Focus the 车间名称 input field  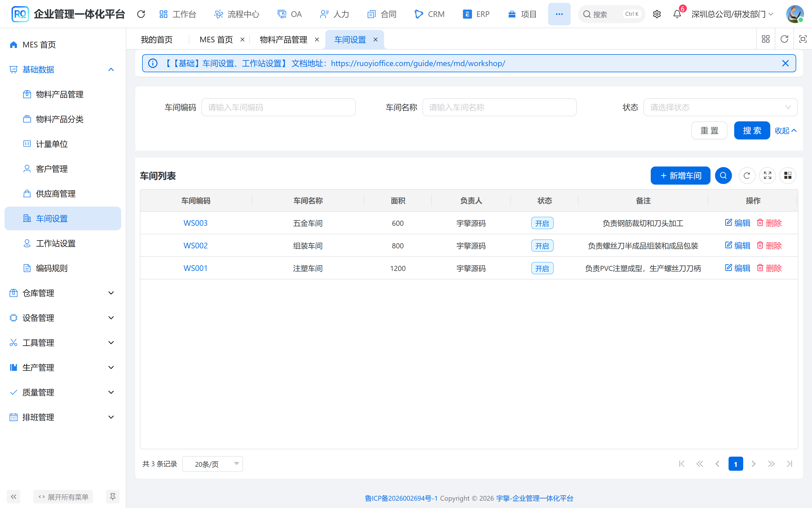(499, 107)
